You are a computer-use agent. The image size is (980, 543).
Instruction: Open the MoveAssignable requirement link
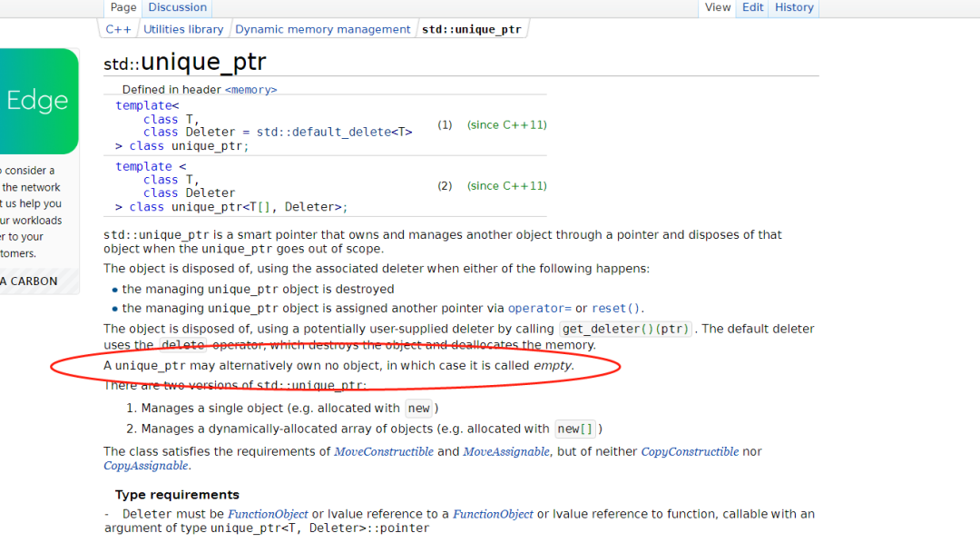pos(506,451)
